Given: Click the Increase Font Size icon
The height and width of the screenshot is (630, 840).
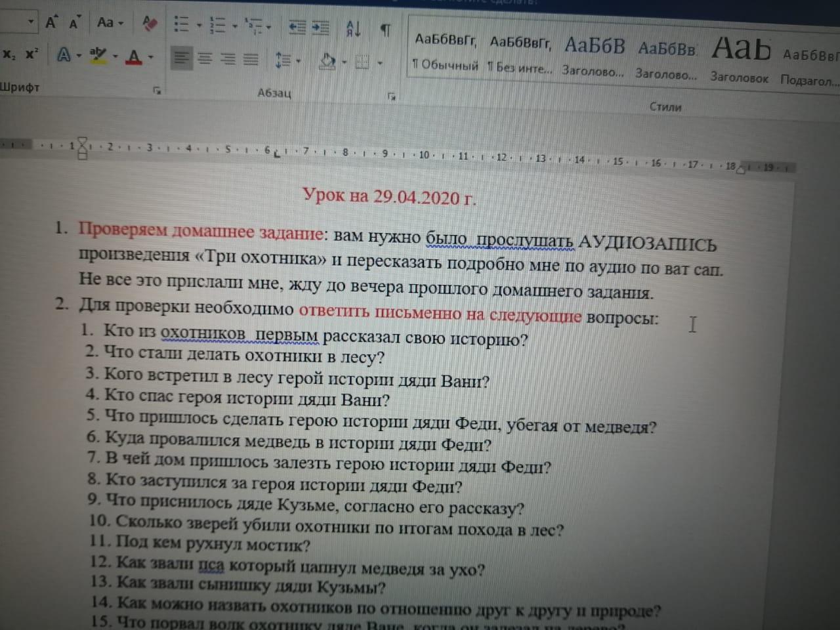Looking at the screenshot, I should tap(51, 23).
